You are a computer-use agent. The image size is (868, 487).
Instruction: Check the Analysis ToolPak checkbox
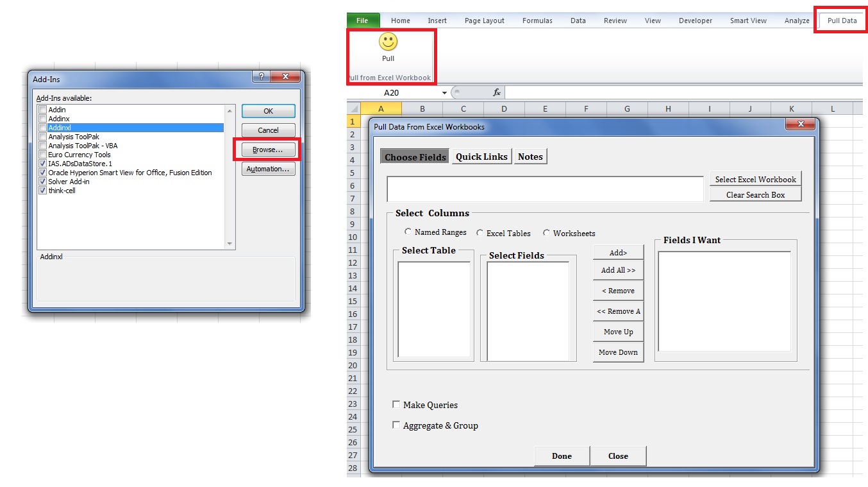[43, 137]
